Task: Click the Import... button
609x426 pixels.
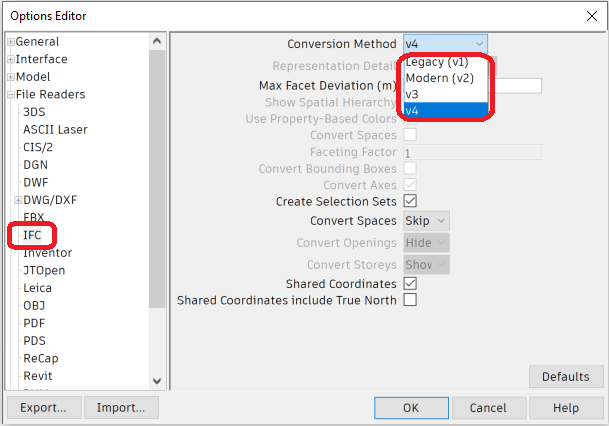Action: 121,408
